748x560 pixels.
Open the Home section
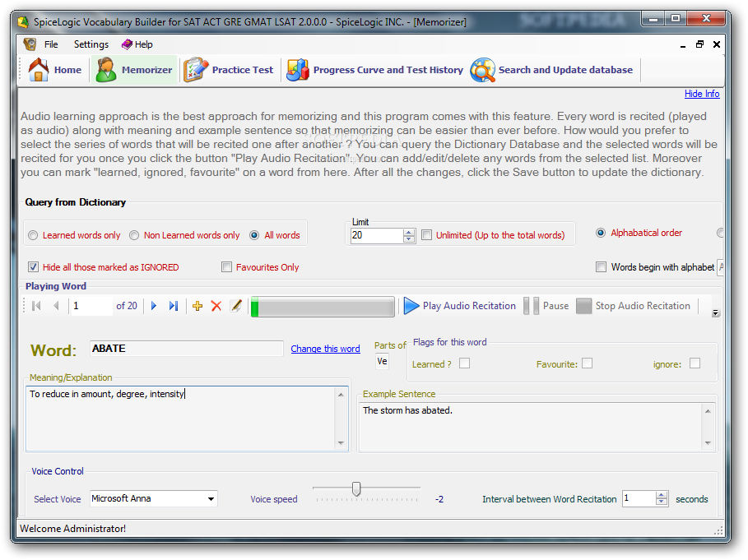click(x=54, y=70)
